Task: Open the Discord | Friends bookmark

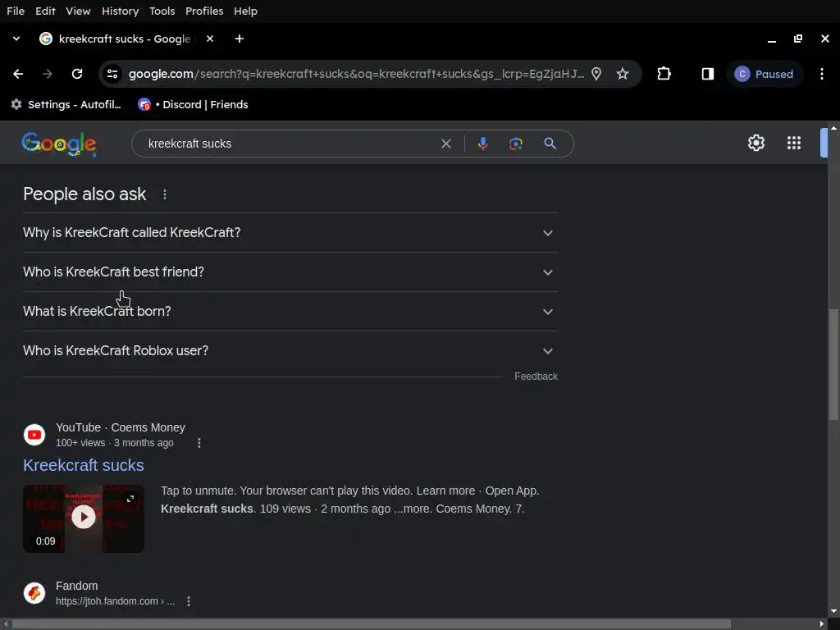Action: (x=193, y=104)
